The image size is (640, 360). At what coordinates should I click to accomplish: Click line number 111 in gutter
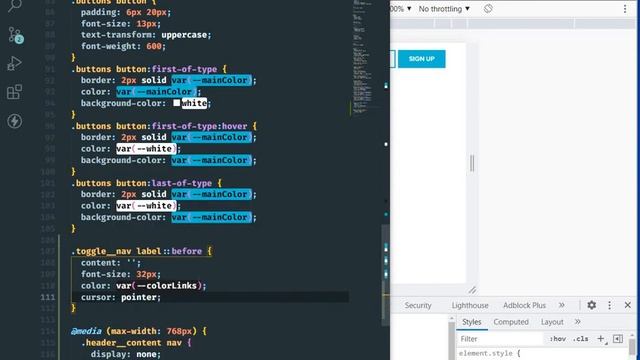coord(48,297)
